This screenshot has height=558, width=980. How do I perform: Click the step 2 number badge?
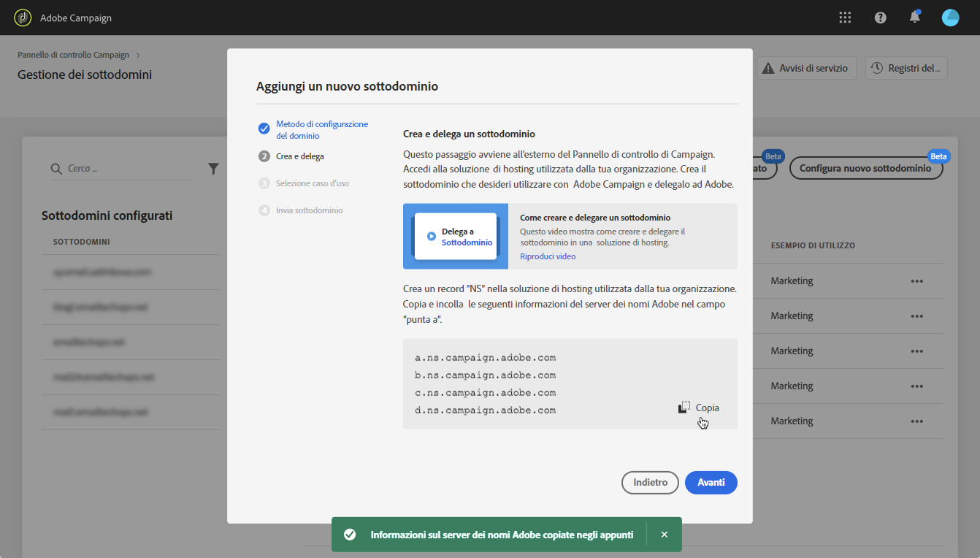tap(264, 156)
